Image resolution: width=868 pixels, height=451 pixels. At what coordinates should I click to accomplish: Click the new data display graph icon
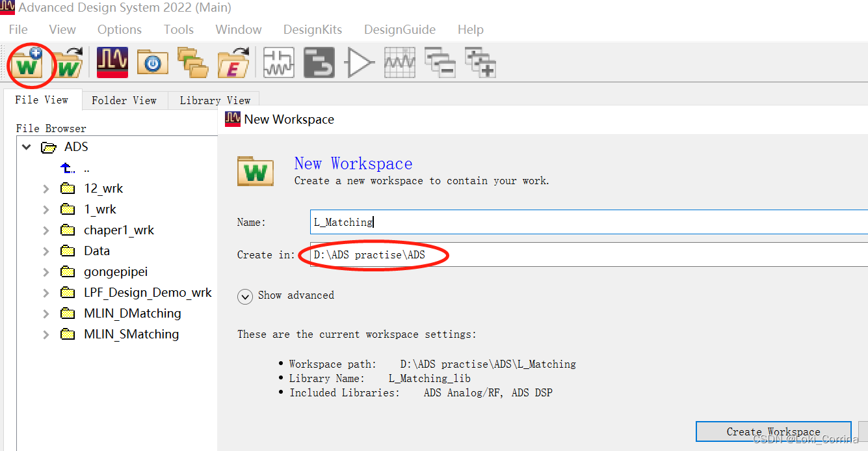tap(400, 62)
